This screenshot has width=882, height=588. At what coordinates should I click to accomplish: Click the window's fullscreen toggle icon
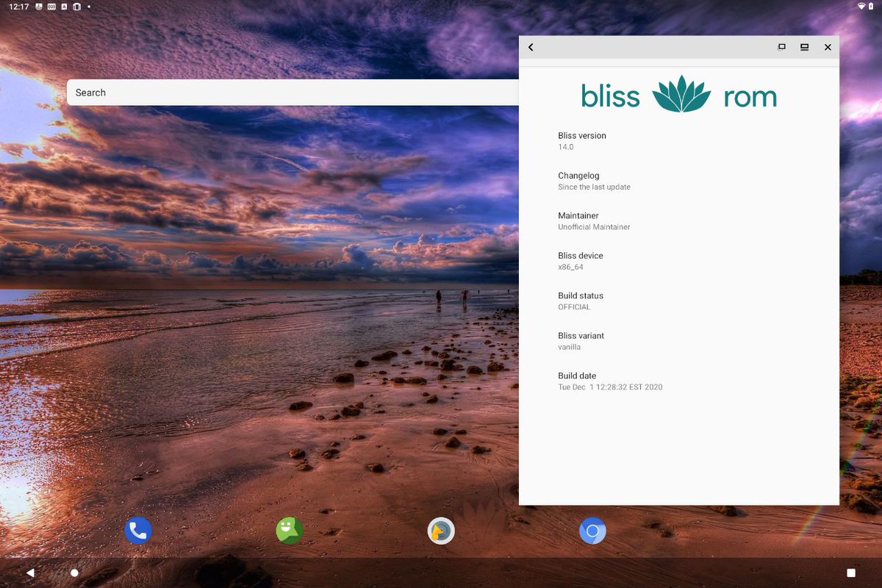pyautogui.click(x=781, y=47)
